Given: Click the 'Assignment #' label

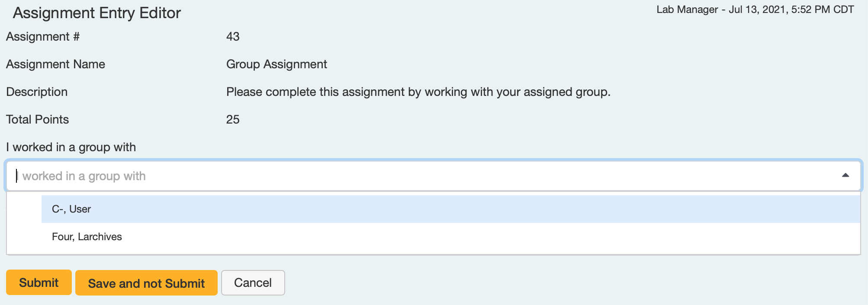Looking at the screenshot, I should coord(43,37).
